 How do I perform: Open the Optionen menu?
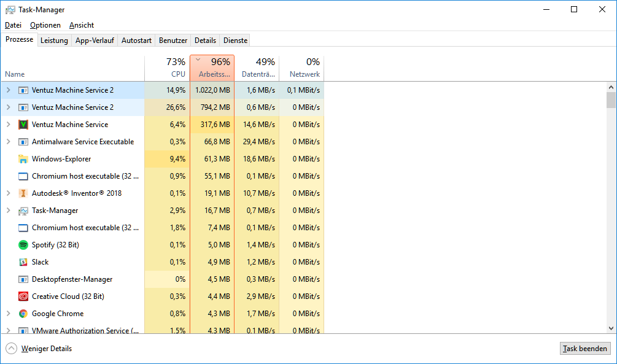pos(45,25)
